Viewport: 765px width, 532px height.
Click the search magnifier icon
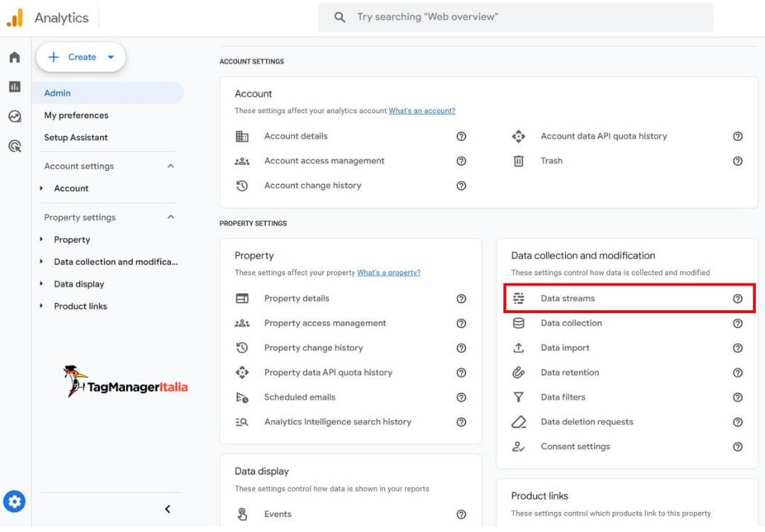pos(340,17)
